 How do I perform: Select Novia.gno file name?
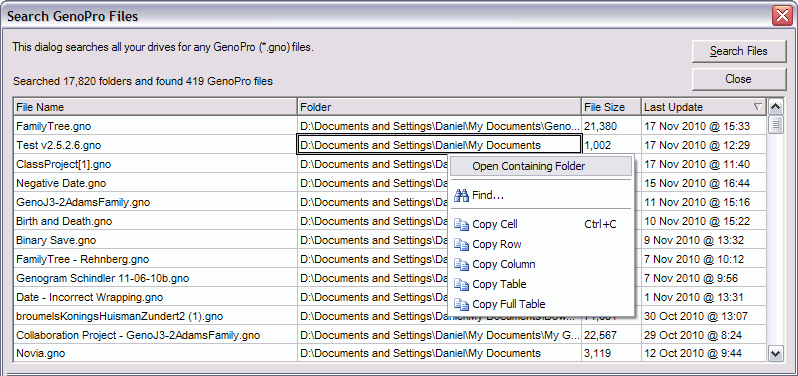tap(41, 353)
